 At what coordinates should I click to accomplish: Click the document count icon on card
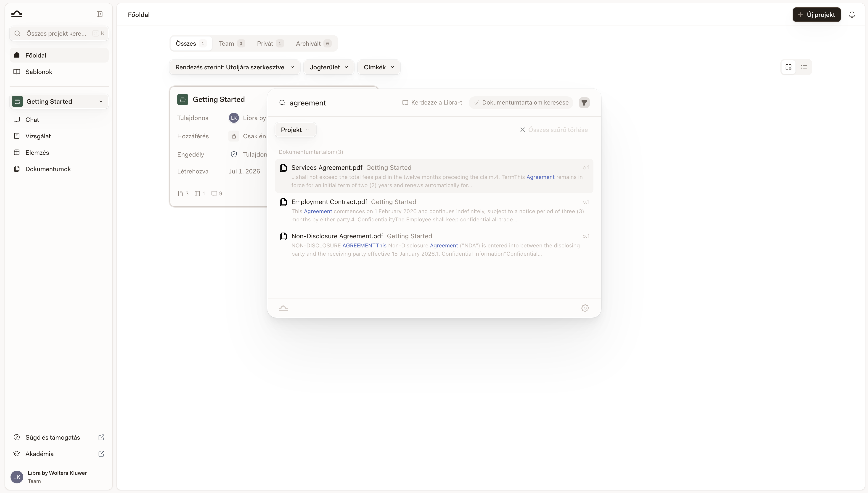coord(180,194)
